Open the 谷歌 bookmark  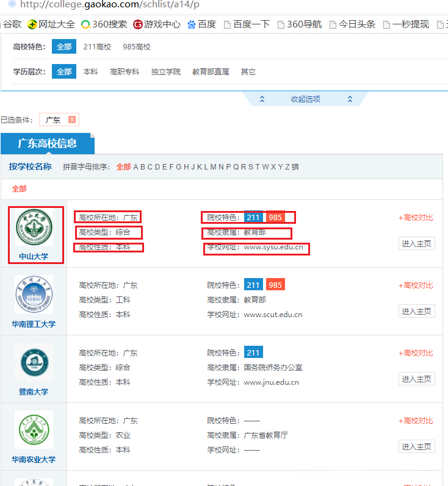point(12,24)
